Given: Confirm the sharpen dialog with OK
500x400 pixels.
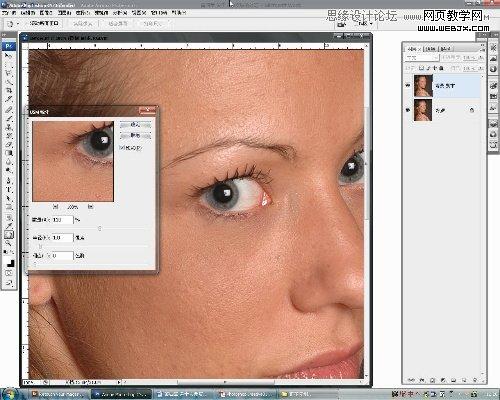Looking at the screenshot, I should click(x=135, y=124).
